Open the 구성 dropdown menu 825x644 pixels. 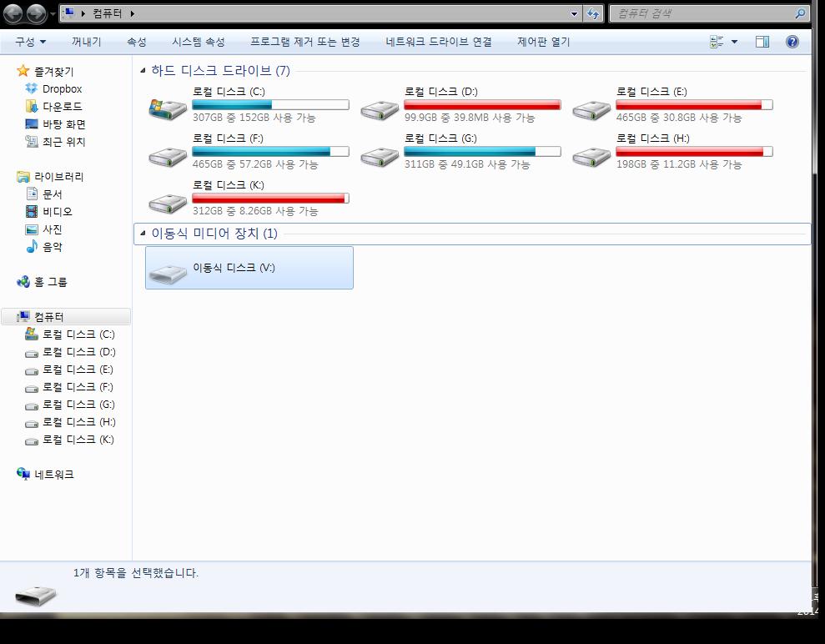pos(30,42)
